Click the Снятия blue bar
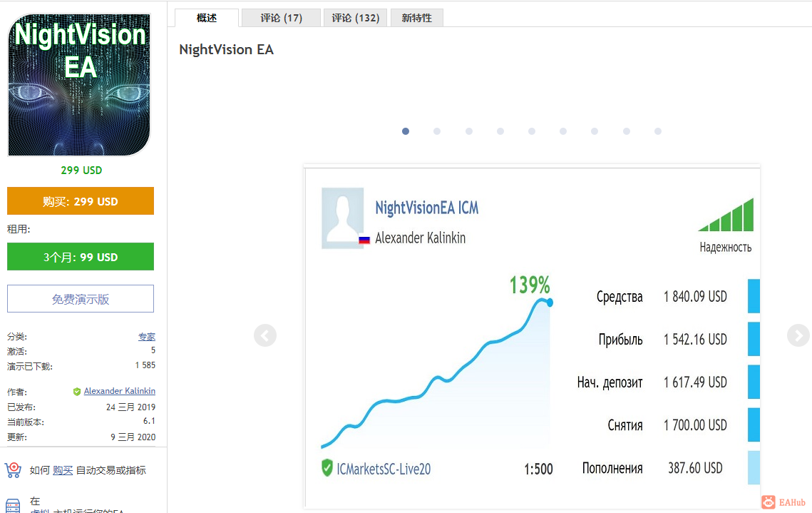Screen dimensions: 812x513 click(x=754, y=425)
